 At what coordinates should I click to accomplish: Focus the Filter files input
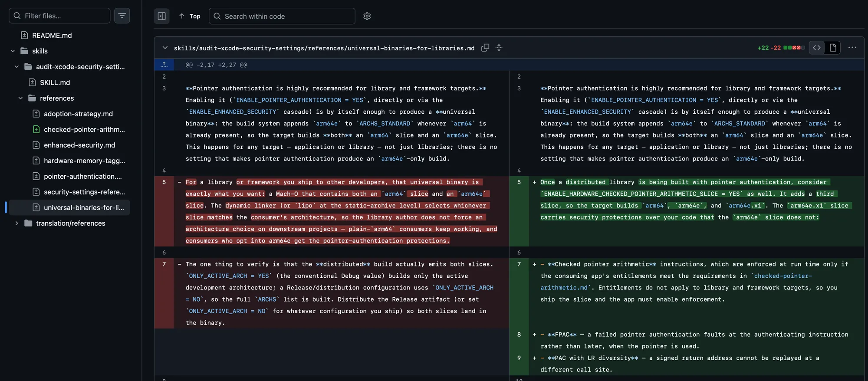59,16
